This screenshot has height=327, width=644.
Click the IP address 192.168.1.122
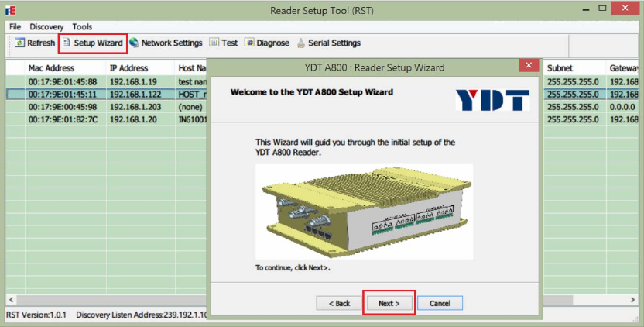(135, 95)
